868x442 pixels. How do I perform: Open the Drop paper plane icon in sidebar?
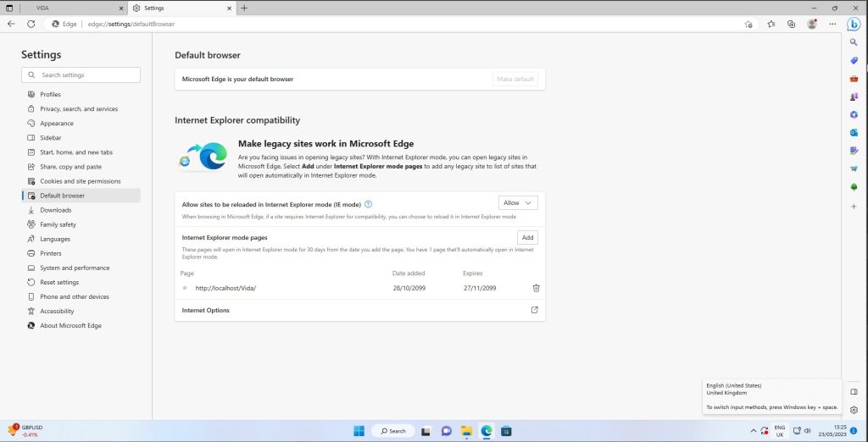[x=854, y=169]
